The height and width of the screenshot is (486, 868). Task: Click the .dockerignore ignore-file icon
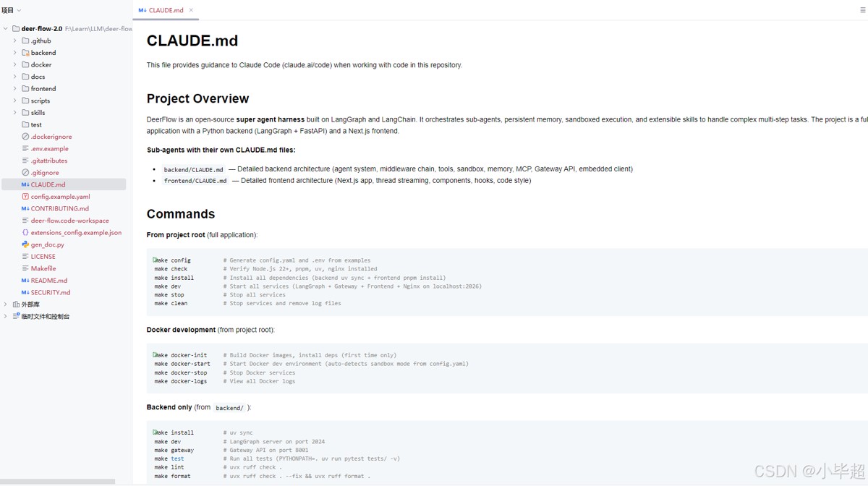[25, 137]
